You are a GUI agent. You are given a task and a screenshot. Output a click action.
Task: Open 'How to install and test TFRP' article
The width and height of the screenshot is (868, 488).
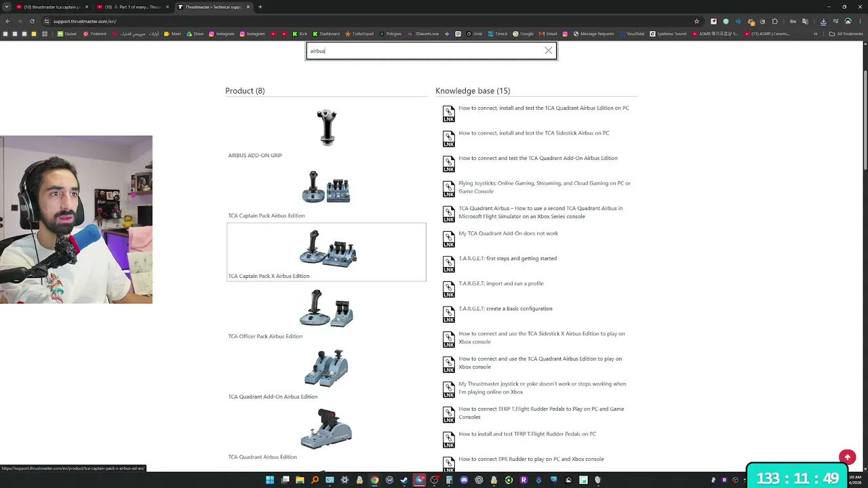click(x=527, y=434)
